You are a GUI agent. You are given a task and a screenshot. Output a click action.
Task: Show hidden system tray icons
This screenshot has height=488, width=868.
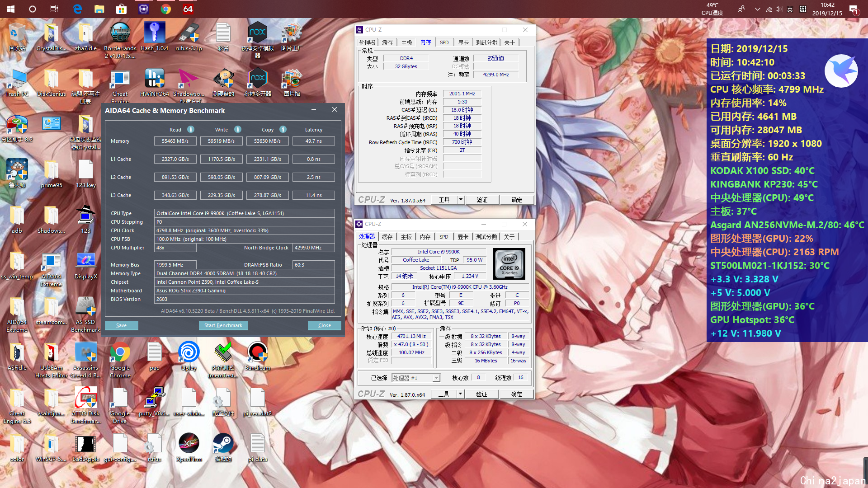(757, 9)
